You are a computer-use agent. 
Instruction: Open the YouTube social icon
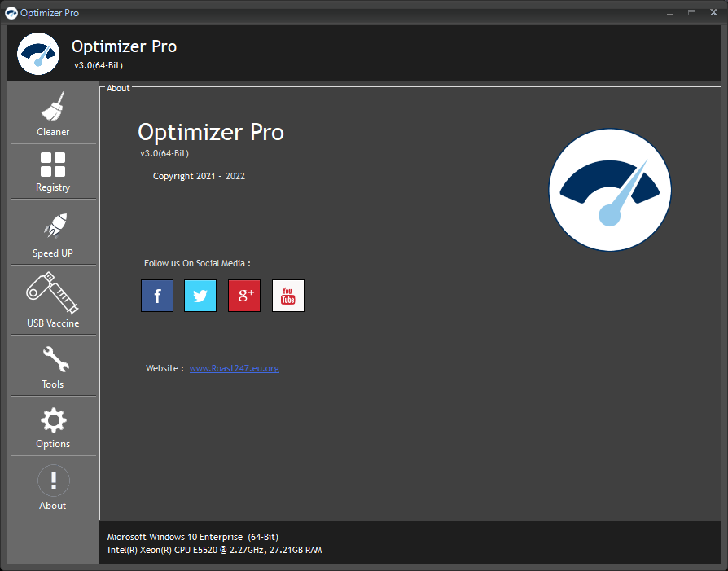tap(287, 296)
